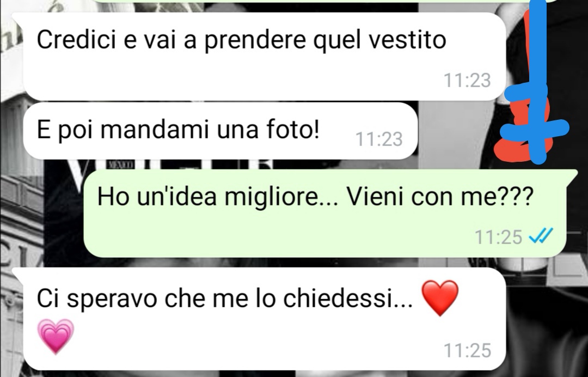Tap the pink growing heart emoji

[56, 337]
